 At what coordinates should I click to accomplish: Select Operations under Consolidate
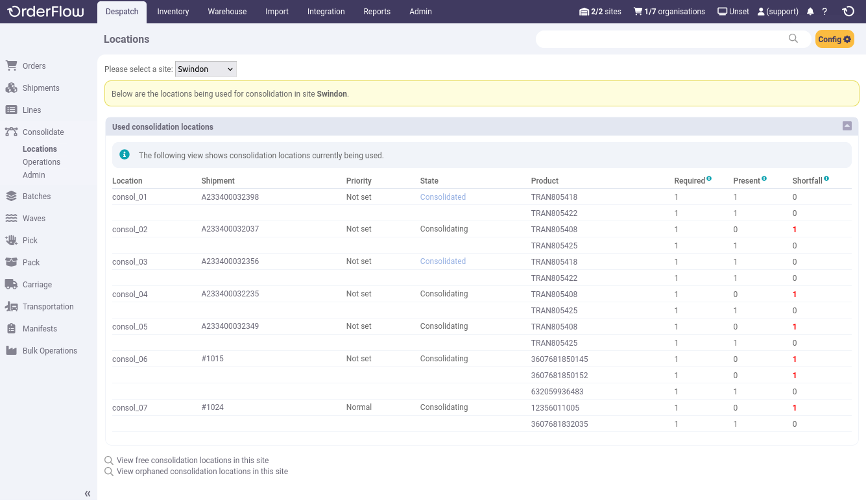point(42,162)
